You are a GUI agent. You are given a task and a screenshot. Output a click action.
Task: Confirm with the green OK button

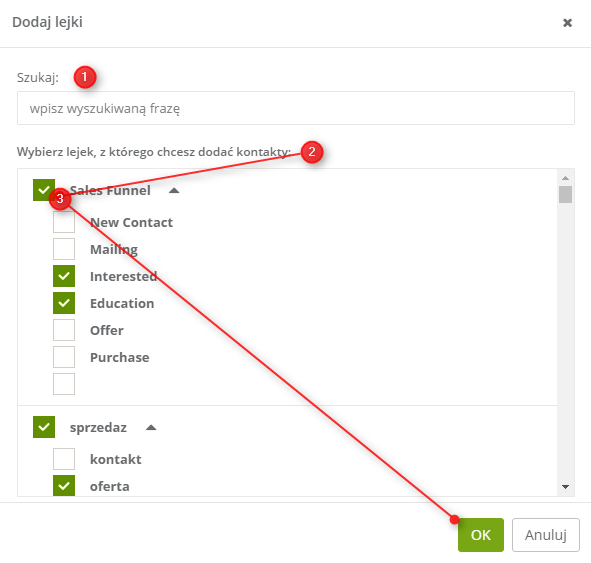(x=481, y=535)
